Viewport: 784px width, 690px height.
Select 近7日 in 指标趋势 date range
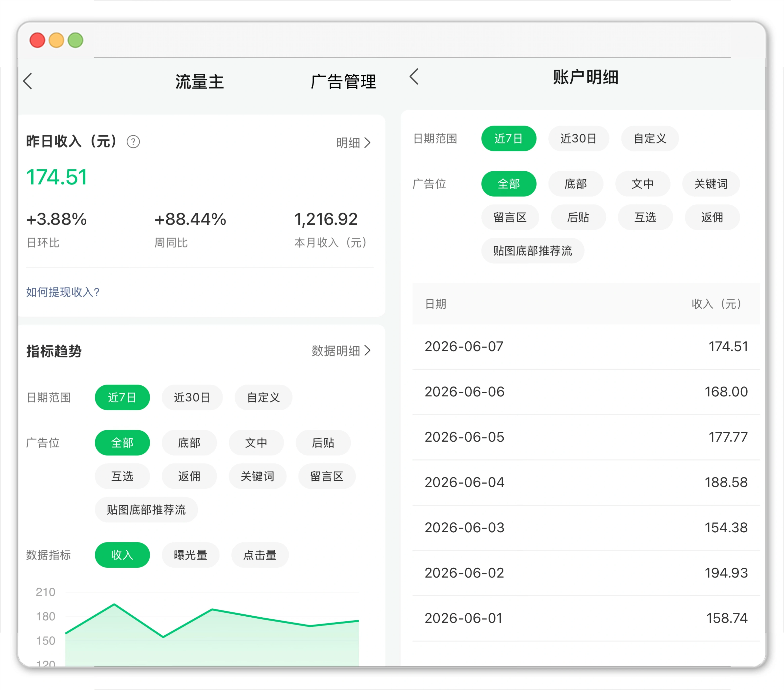[x=122, y=397]
